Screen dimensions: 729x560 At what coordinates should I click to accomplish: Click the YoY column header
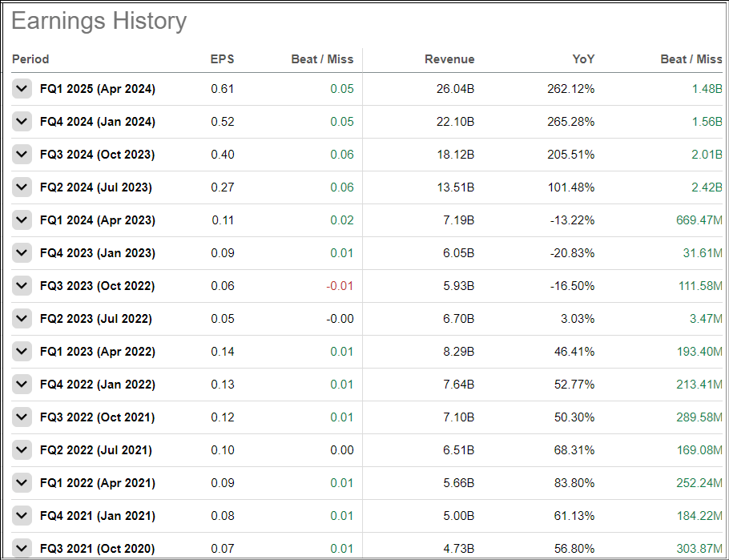(x=583, y=59)
